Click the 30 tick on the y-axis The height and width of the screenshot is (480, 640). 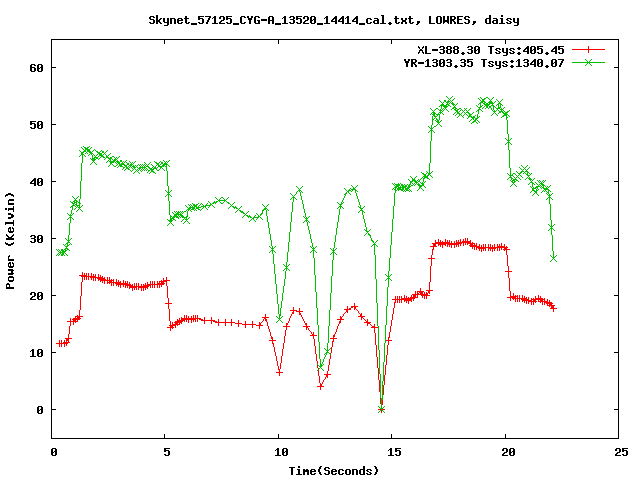click(x=37, y=239)
